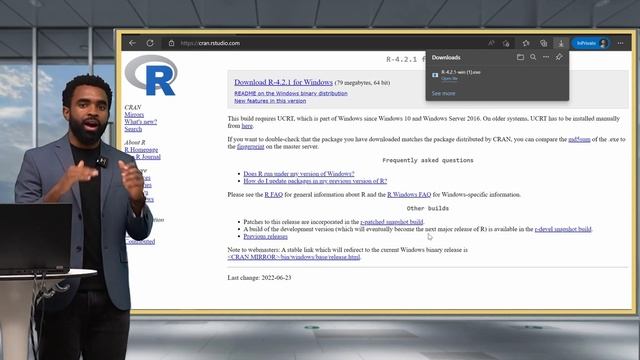Image resolution: width=640 pixels, height=360 pixels.
Task: Open README on the Windows binary distribution
Action: click(291, 93)
